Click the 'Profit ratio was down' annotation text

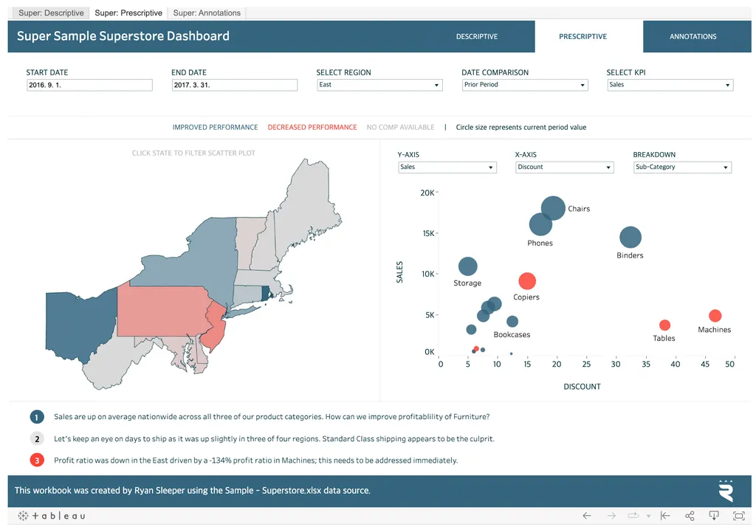(x=256, y=460)
